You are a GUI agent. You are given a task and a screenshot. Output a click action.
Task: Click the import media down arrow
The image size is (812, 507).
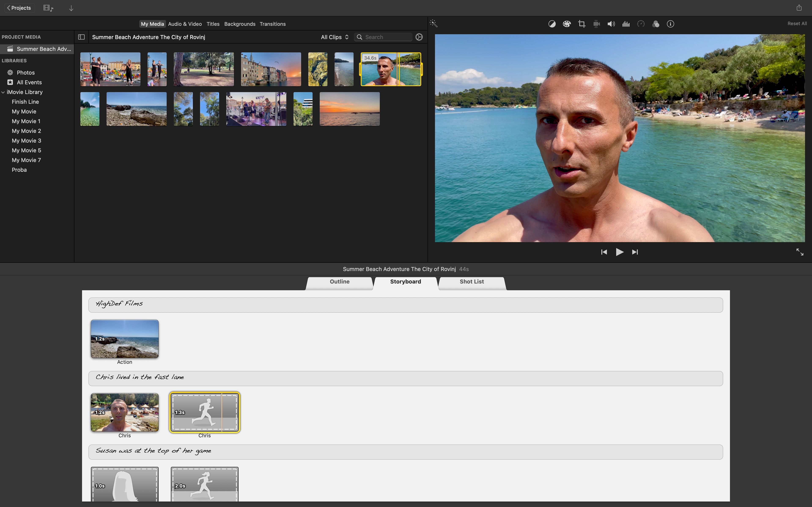(71, 8)
